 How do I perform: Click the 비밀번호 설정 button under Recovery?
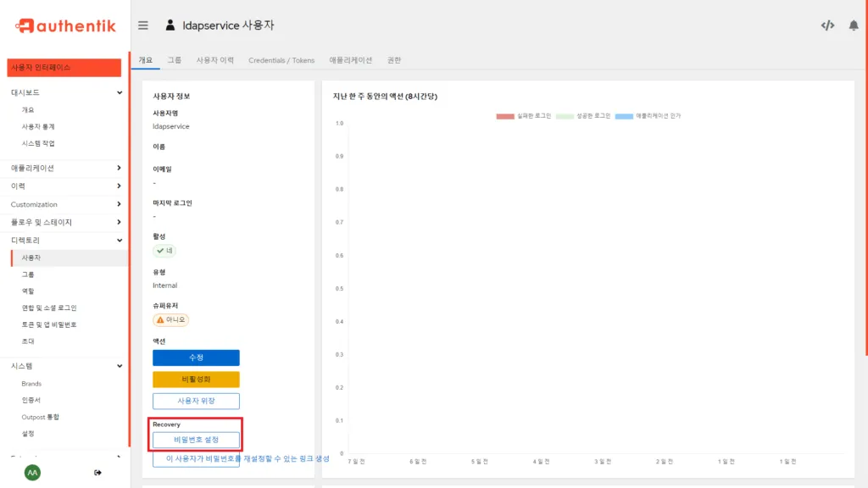point(196,439)
